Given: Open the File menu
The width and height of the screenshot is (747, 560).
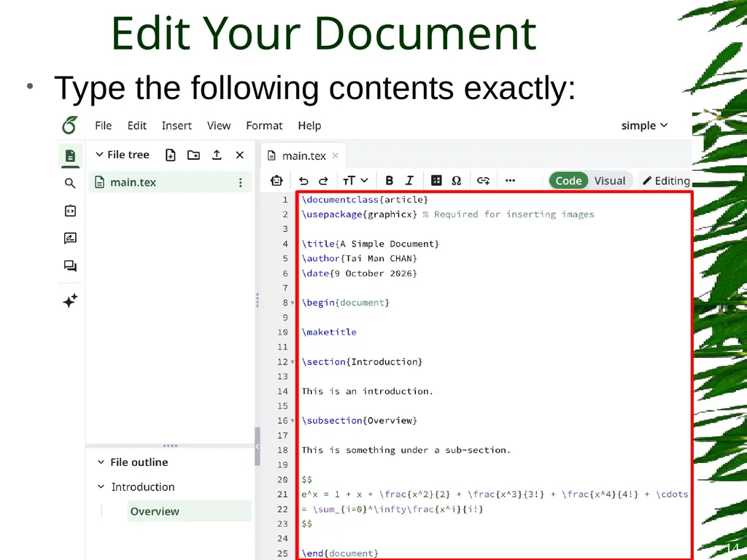Looking at the screenshot, I should click(x=104, y=125).
